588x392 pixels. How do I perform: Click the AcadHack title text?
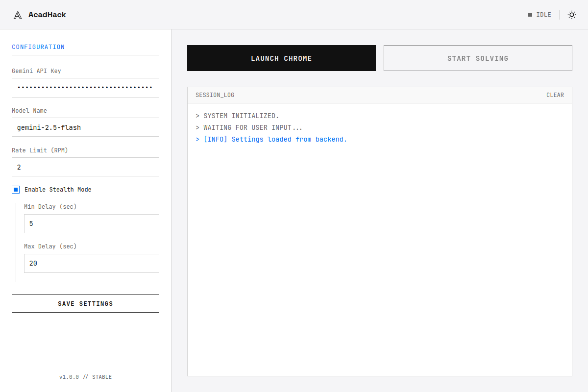(47, 14)
